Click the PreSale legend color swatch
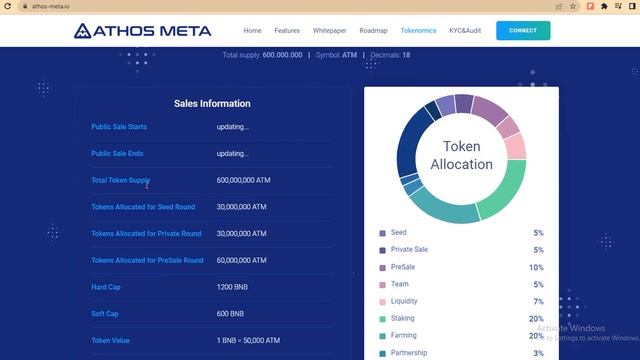Image resolution: width=640 pixels, height=360 pixels. (382, 268)
